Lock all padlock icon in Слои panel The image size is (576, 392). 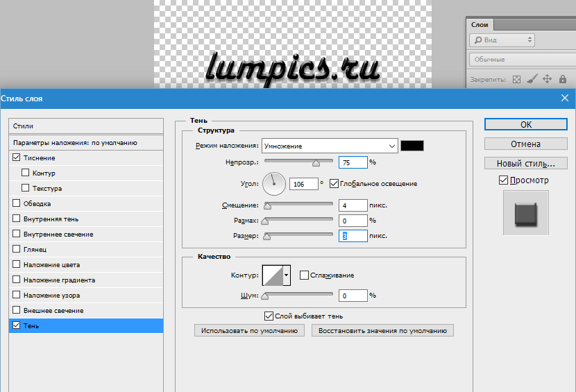coord(562,79)
